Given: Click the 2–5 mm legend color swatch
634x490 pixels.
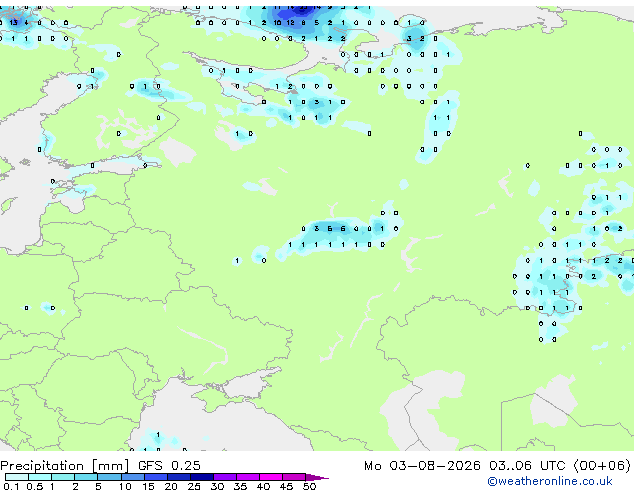Looking at the screenshot, I should coord(86,477).
